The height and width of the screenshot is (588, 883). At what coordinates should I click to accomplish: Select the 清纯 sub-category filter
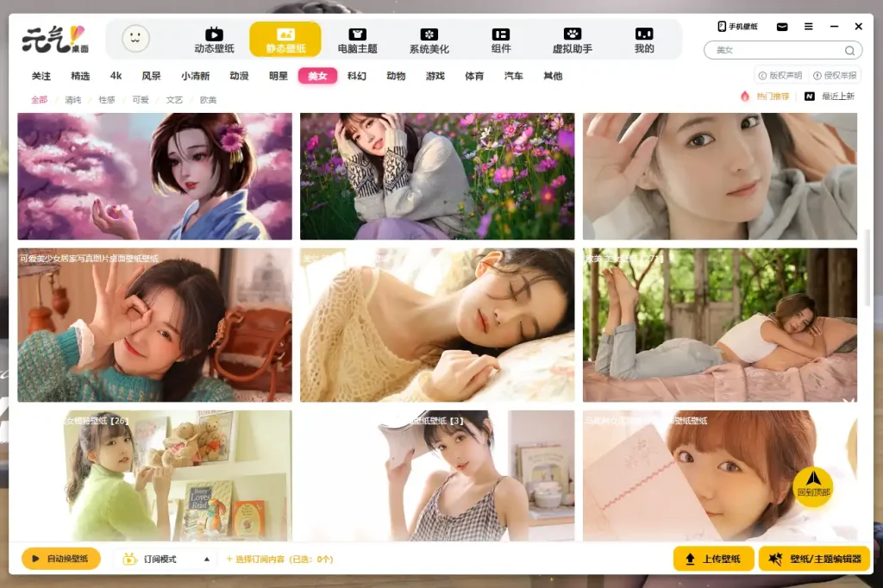(x=73, y=100)
